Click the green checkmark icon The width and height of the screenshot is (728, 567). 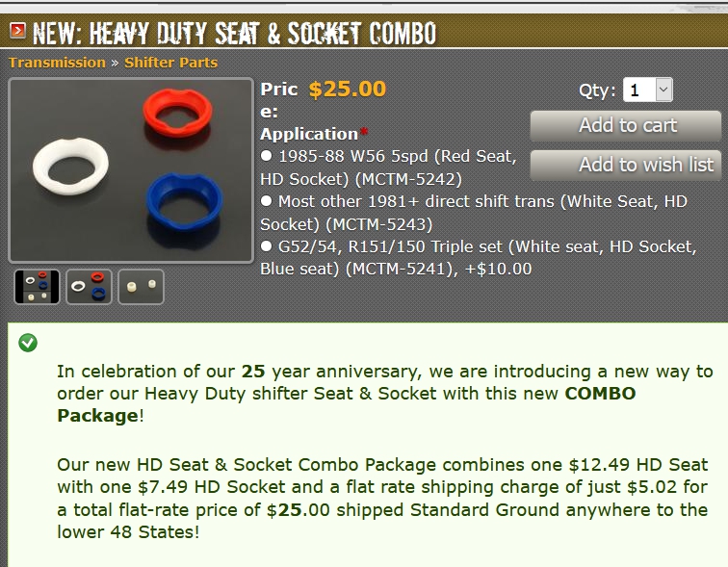[x=28, y=342]
